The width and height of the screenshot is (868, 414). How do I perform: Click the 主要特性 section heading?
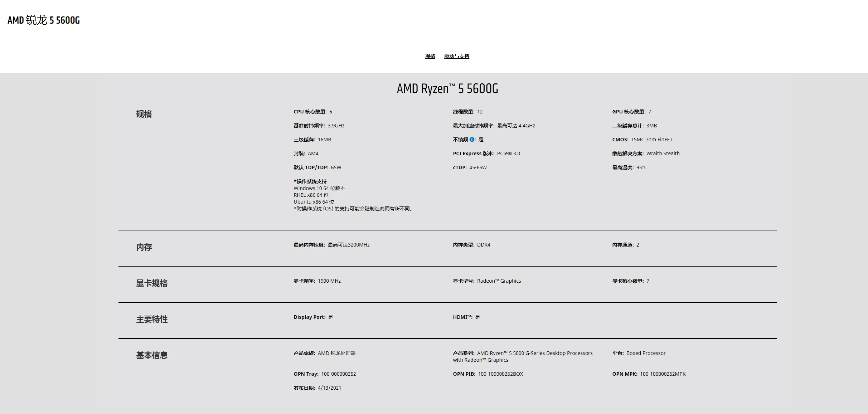point(152,320)
